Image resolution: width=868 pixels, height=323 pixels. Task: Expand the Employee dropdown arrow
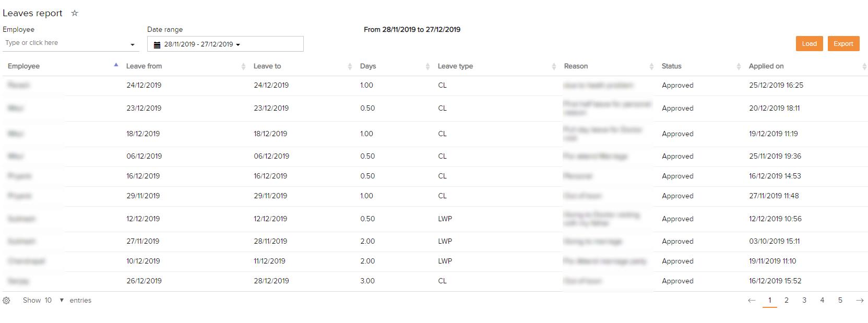[133, 45]
